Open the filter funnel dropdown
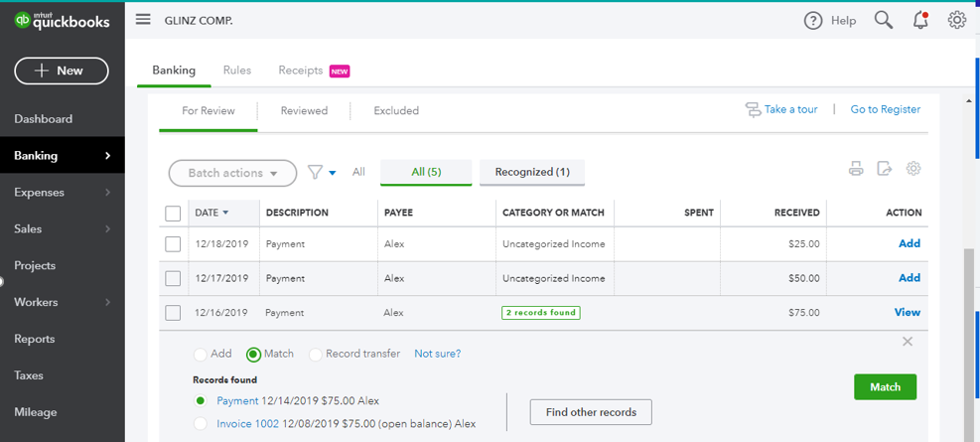 click(322, 173)
